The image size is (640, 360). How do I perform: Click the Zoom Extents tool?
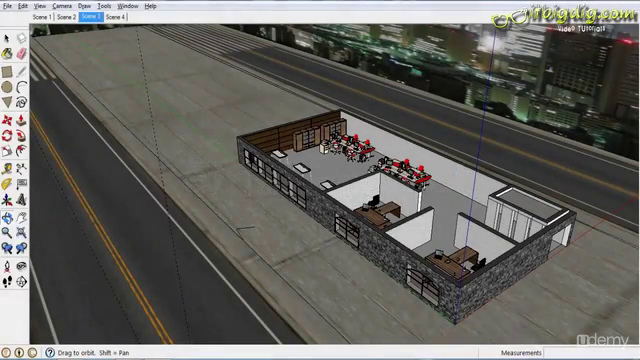[x=21, y=233]
